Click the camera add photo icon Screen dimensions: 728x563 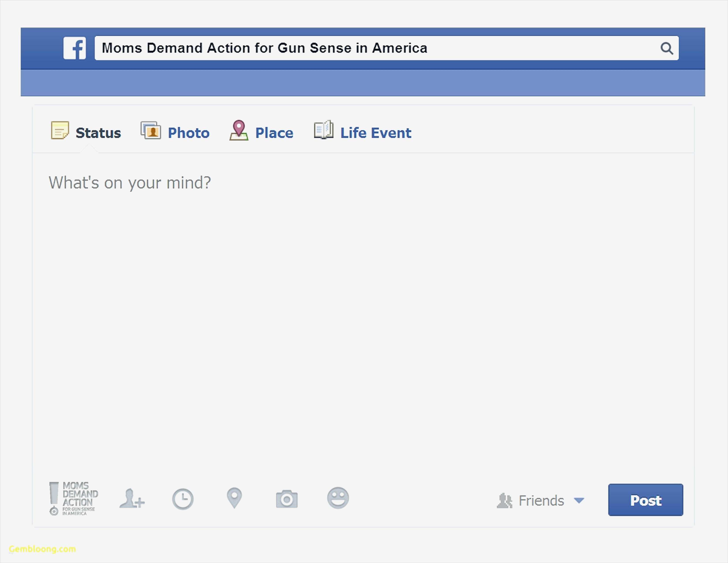(287, 499)
